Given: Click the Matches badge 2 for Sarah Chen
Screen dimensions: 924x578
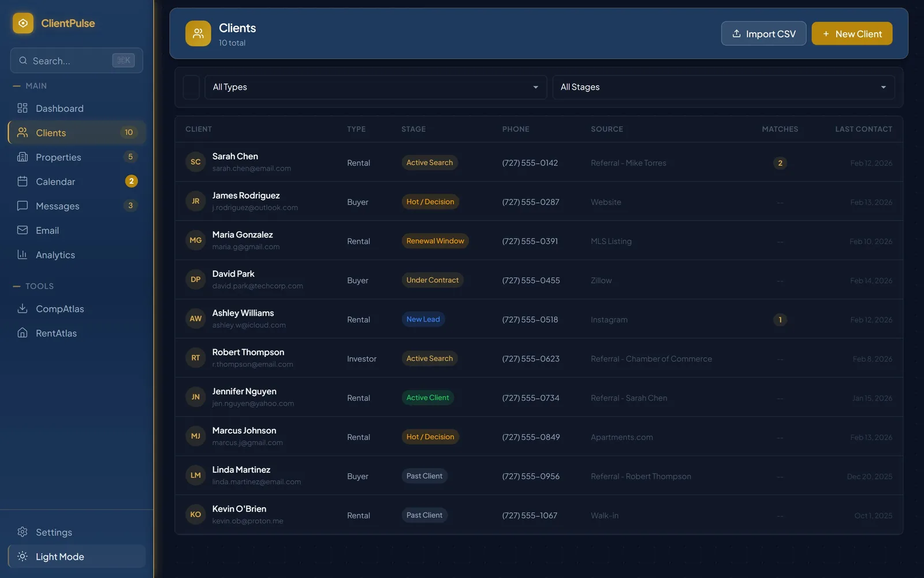Looking at the screenshot, I should [x=780, y=163].
